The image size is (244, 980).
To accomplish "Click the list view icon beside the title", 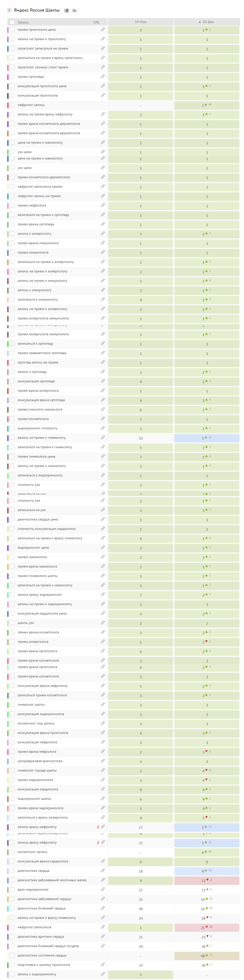I will click(67, 11).
